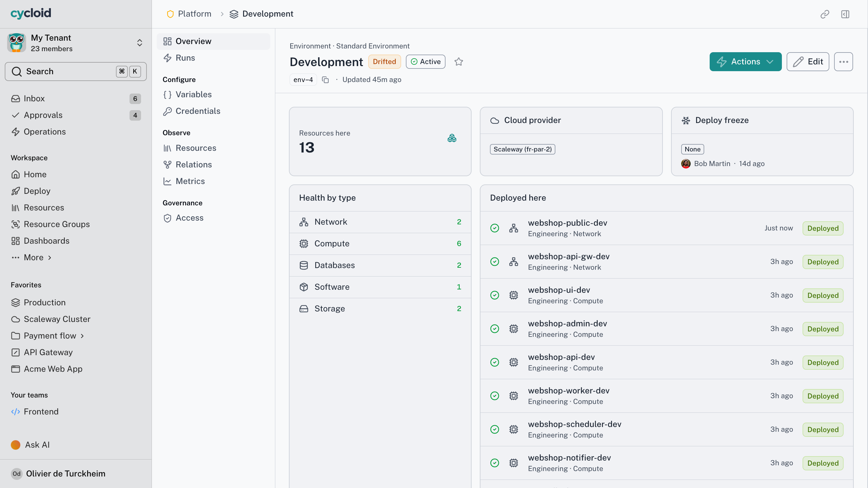Expand the Actions dropdown
The height and width of the screenshot is (488, 868).
click(746, 62)
